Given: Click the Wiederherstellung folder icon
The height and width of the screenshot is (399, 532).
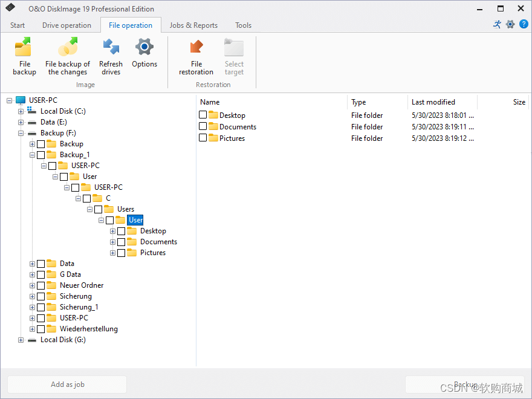Looking at the screenshot, I should coord(51,328).
